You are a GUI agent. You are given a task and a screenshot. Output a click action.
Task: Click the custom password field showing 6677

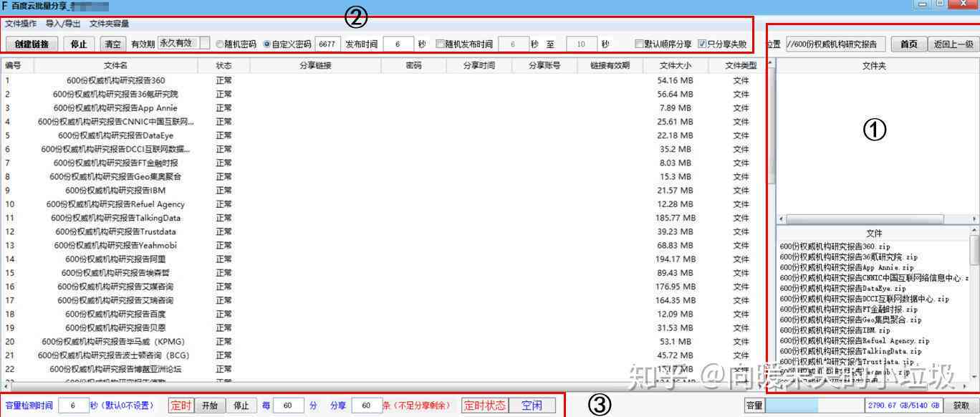[327, 44]
